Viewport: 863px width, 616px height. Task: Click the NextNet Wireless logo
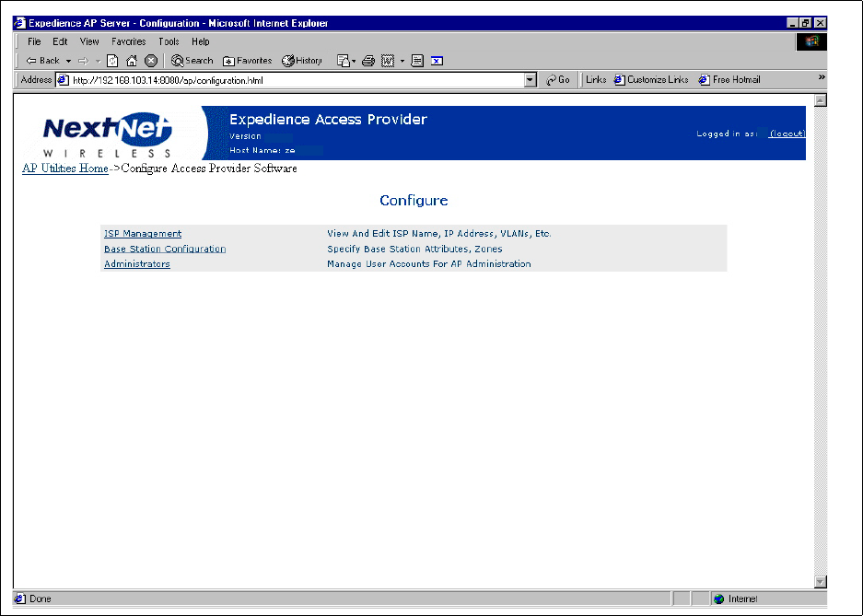tap(108, 135)
